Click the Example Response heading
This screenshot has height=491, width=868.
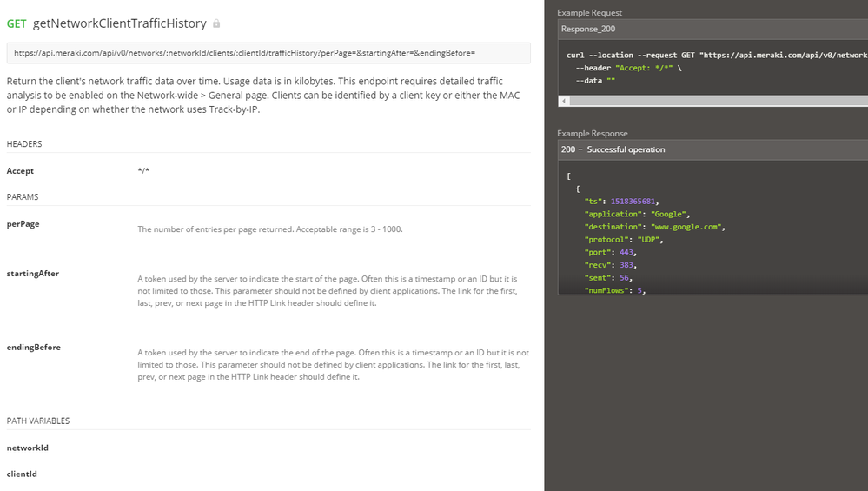593,134
